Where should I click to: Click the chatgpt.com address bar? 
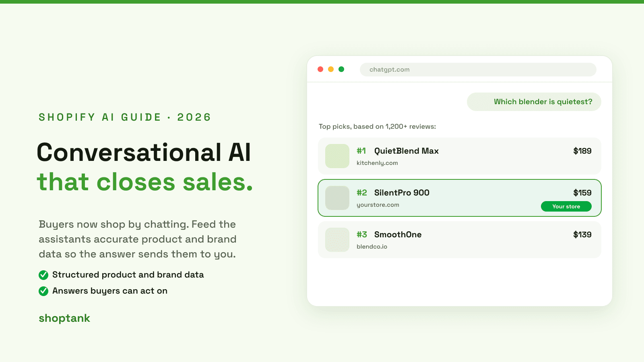(478, 70)
